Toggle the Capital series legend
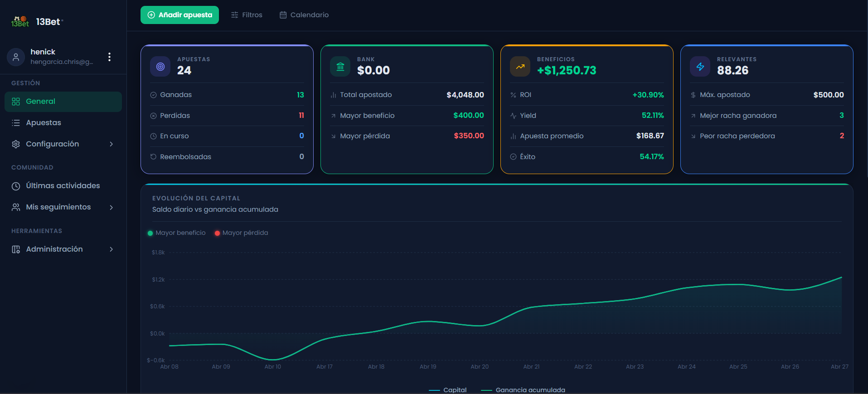This screenshot has width=868, height=394. pyautogui.click(x=447, y=390)
